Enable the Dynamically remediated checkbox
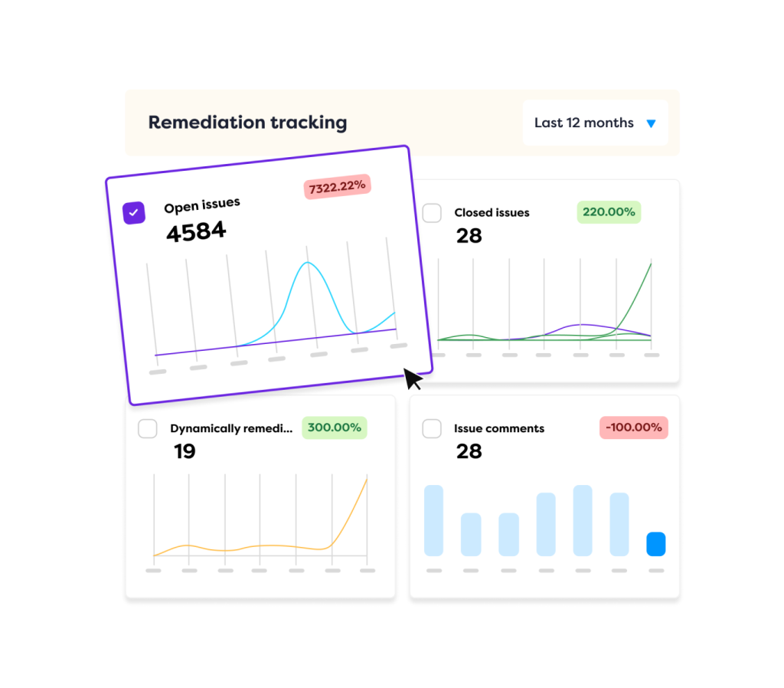784x688 pixels. tap(148, 429)
